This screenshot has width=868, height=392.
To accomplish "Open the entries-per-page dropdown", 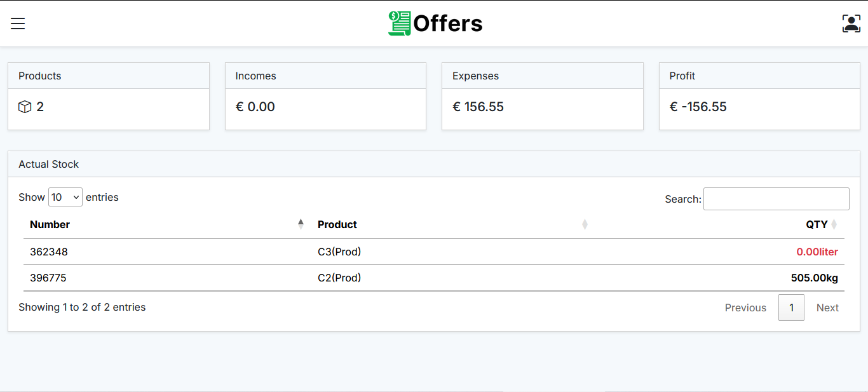I will (x=65, y=197).
